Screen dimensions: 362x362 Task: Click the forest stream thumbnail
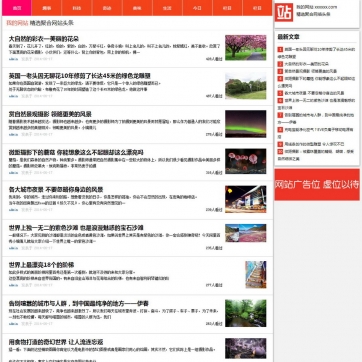246,313
